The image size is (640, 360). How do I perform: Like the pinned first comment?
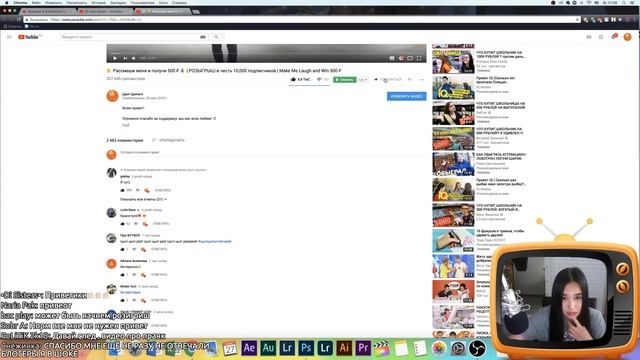(122, 190)
